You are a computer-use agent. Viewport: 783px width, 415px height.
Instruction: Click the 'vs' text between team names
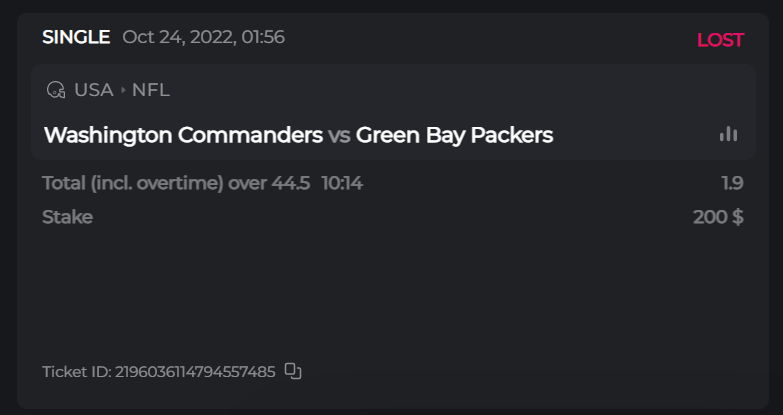click(x=339, y=135)
